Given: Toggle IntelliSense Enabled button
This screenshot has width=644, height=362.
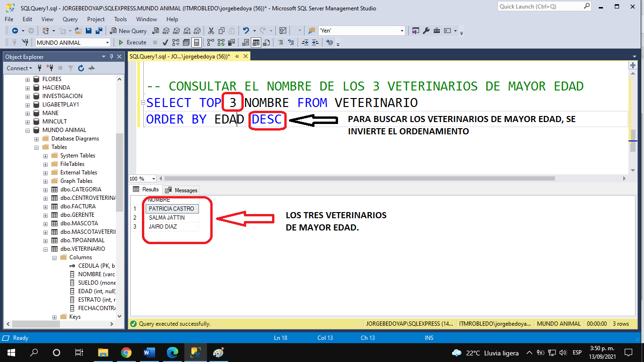Looking at the screenshot, I should (x=197, y=42).
